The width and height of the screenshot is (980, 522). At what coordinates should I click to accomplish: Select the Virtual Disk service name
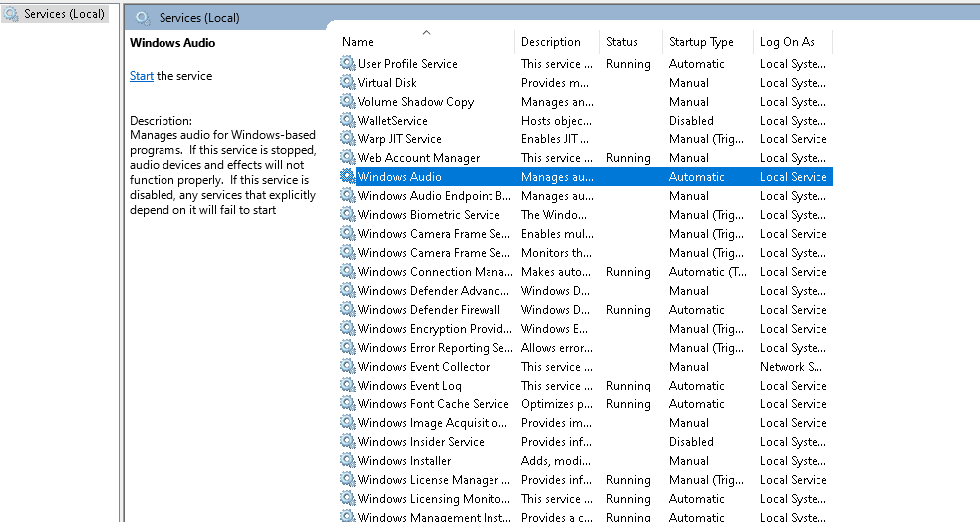386,83
